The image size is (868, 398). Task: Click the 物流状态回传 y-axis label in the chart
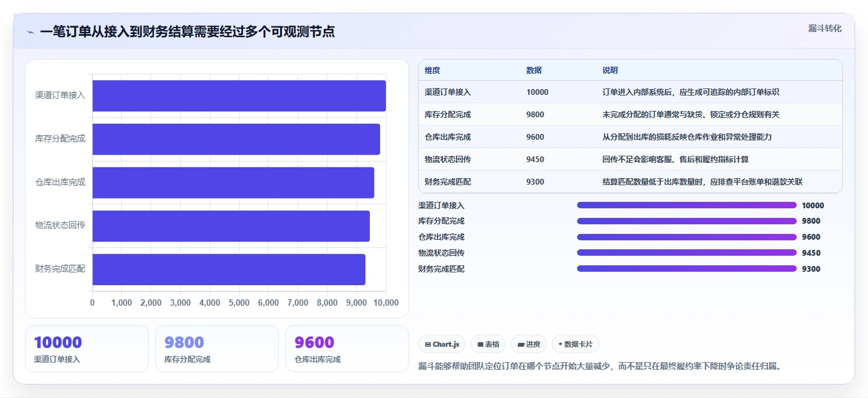pos(60,226)
